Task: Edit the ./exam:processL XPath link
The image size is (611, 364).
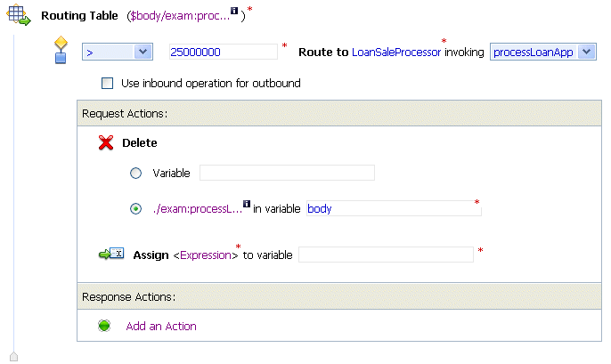Action: pyautogui.click(x=198, y=209)
